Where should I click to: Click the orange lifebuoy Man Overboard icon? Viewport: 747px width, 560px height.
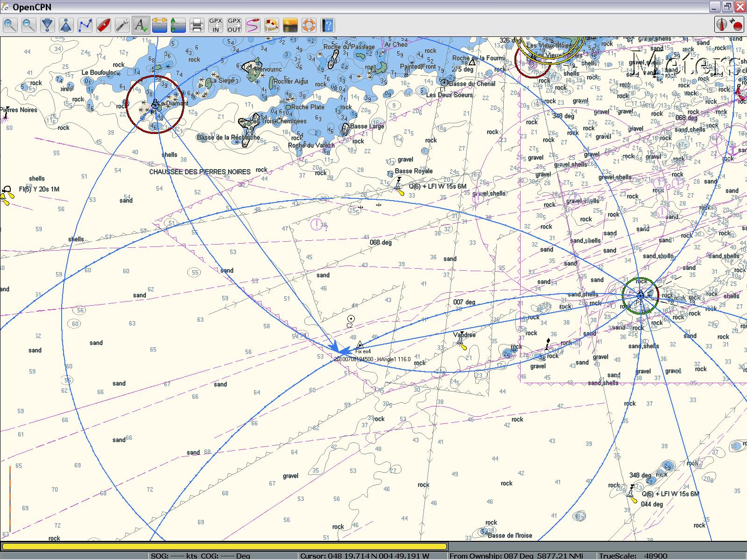(x=309, y=25)
